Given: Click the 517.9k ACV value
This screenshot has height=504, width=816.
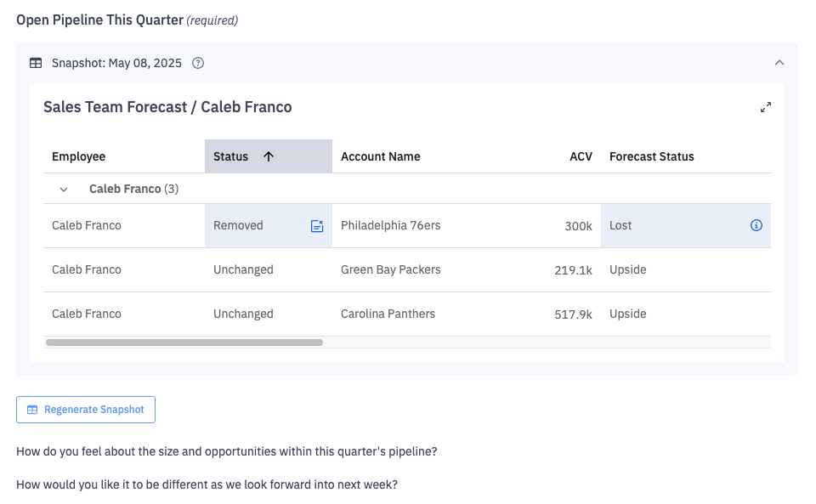Looking at the screenshot, I should pyautogui.click(x=573, y=314).
